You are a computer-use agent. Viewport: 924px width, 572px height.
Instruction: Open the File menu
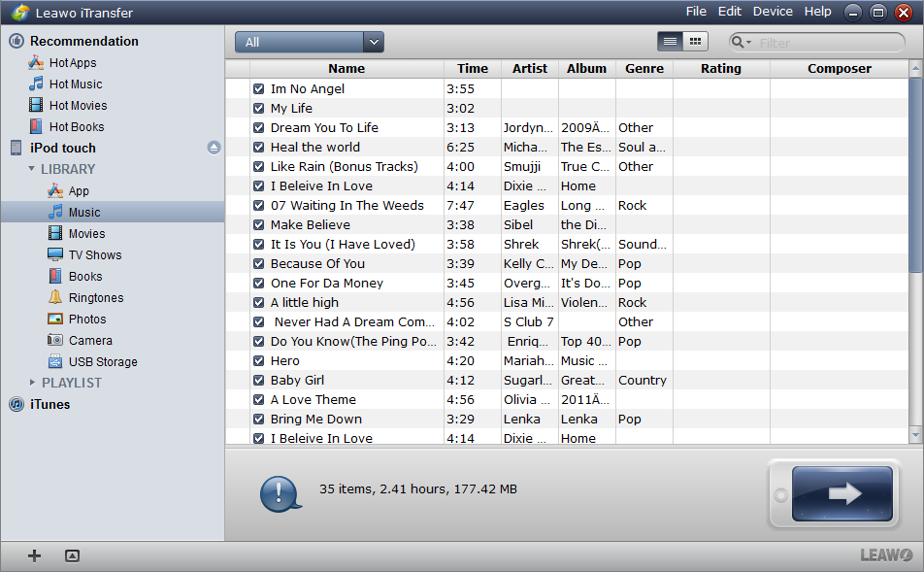pos(696,12)
